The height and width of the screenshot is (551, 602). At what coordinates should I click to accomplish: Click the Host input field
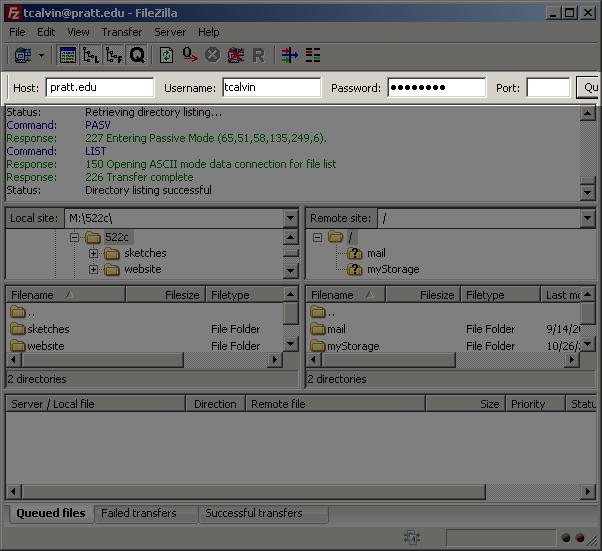tap(100, 88)
